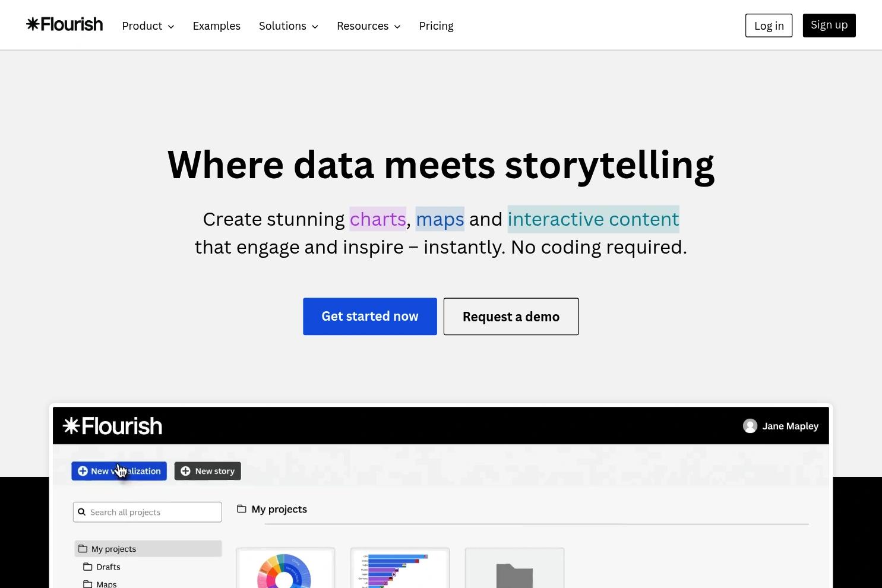Click the highlighted word charts
This screenshot has height=588, width=882.
[x=378, y=219]
